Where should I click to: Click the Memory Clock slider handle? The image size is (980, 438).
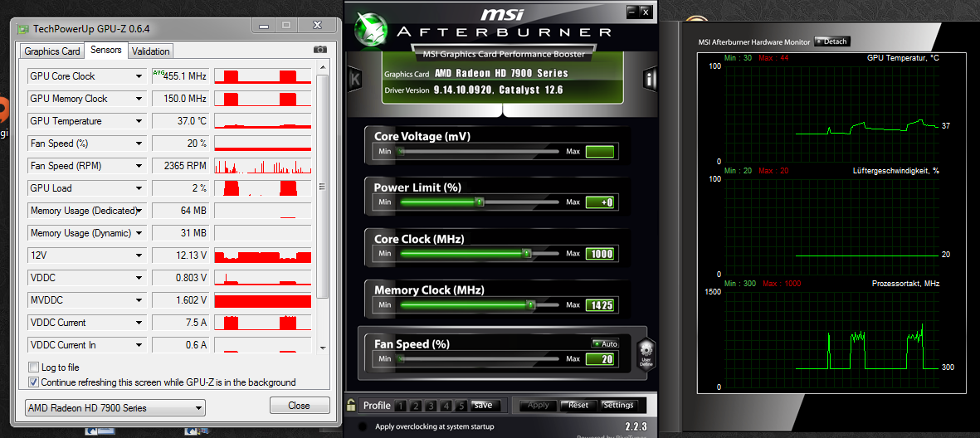[x=530, y=305]
